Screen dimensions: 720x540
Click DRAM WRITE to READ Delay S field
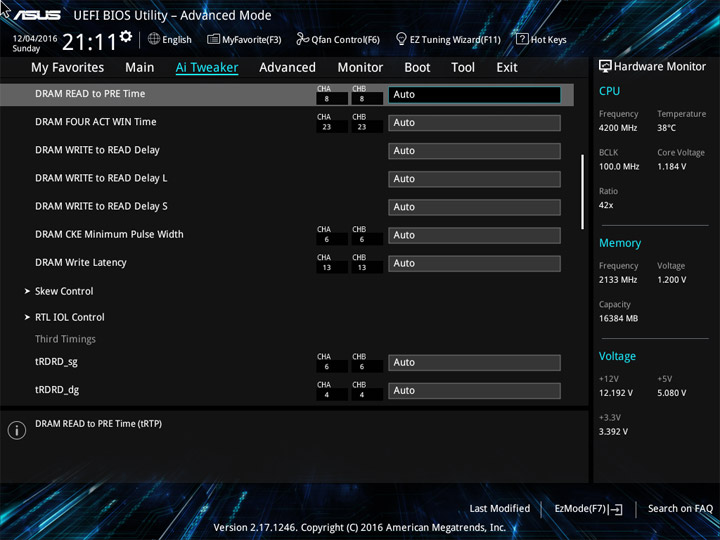pyautogui.click(x=474, y=207)
